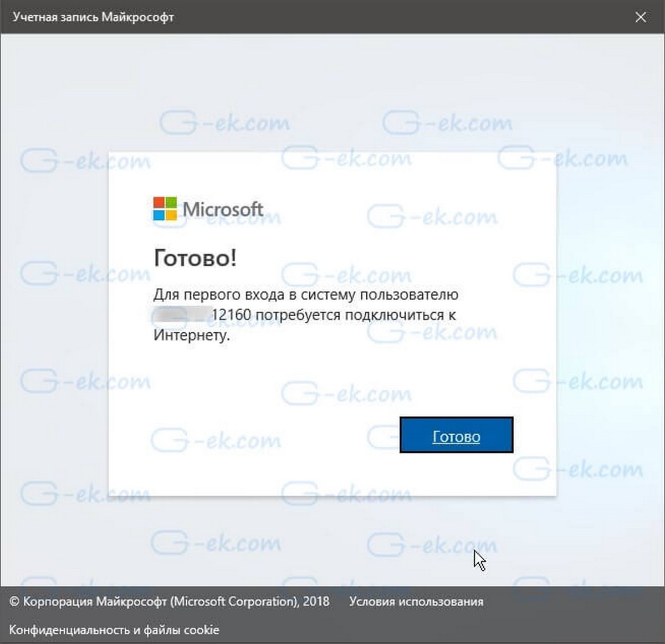The width and height of the screenshot is (665, 644).
Task: Click the Microsoft wordmark text
Action: click(223, 209)
